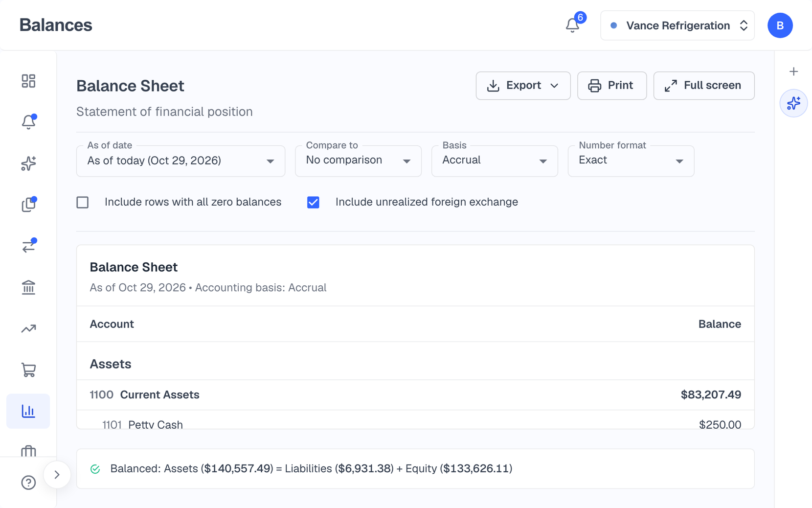
Task: Click the plus icon in right panel
Action: point(793,71)
